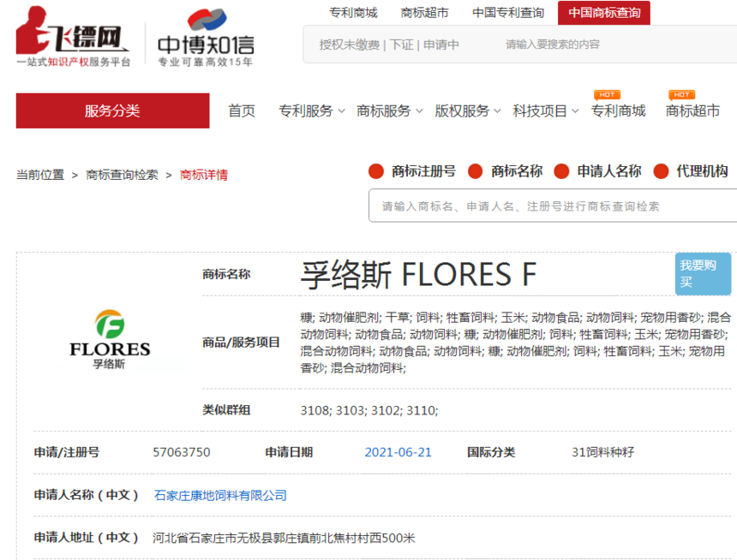The image size is (737, 560).
Task: Go to 首页 in navigation bar
Action: (242, 110)
